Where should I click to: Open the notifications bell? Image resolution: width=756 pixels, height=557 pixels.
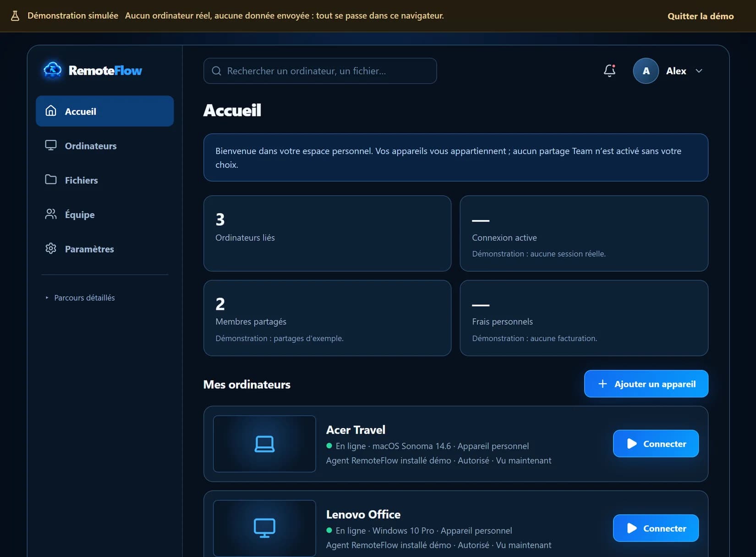tap(609, 71)
